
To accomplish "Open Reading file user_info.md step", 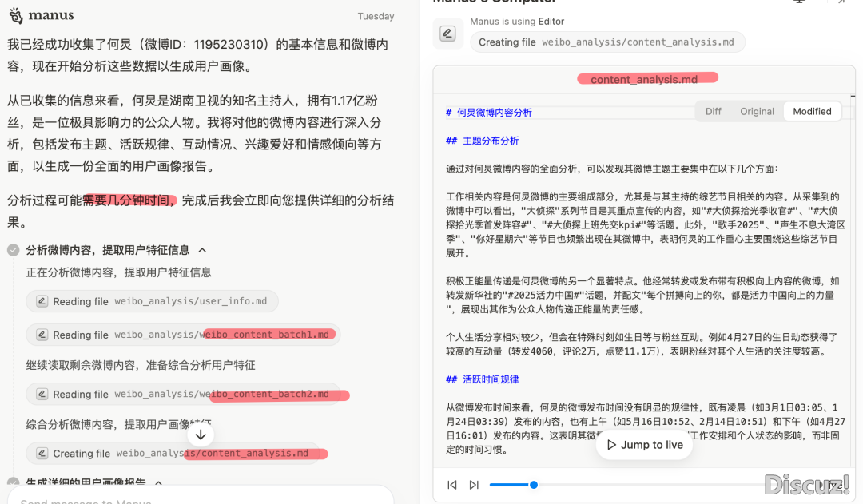I will coord(152,301).
